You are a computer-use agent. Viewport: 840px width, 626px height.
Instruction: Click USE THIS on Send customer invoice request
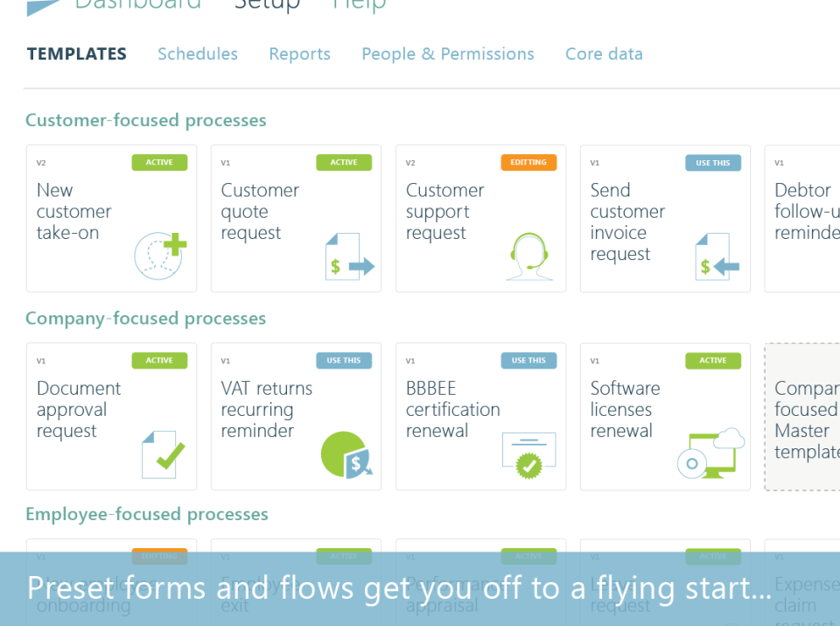coord(713,162)
